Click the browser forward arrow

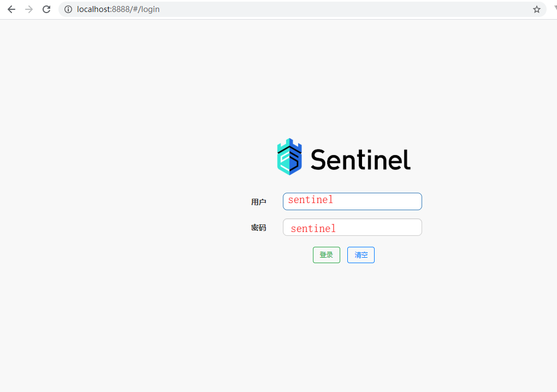coord(28,9)
